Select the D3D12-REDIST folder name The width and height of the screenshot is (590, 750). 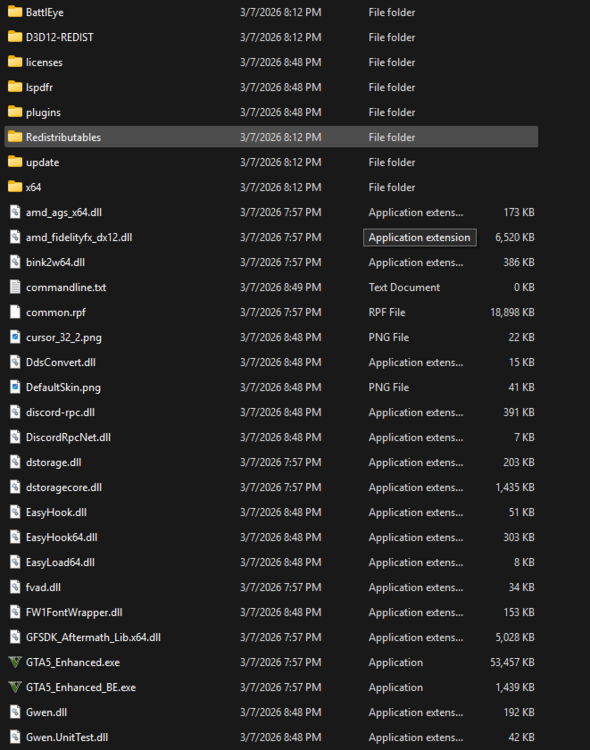(x=60, y=37)
